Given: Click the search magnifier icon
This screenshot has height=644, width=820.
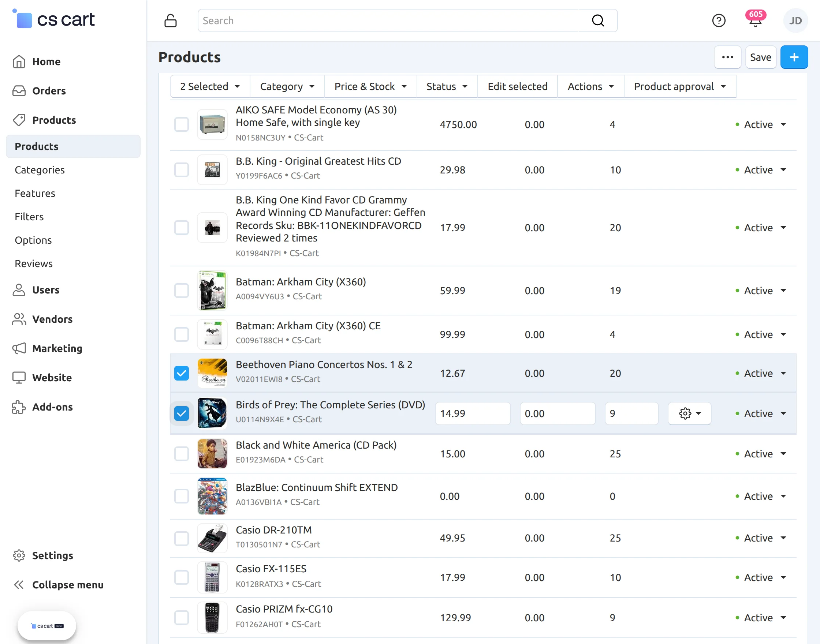Looking at the screenshot, I should [598, 20].
